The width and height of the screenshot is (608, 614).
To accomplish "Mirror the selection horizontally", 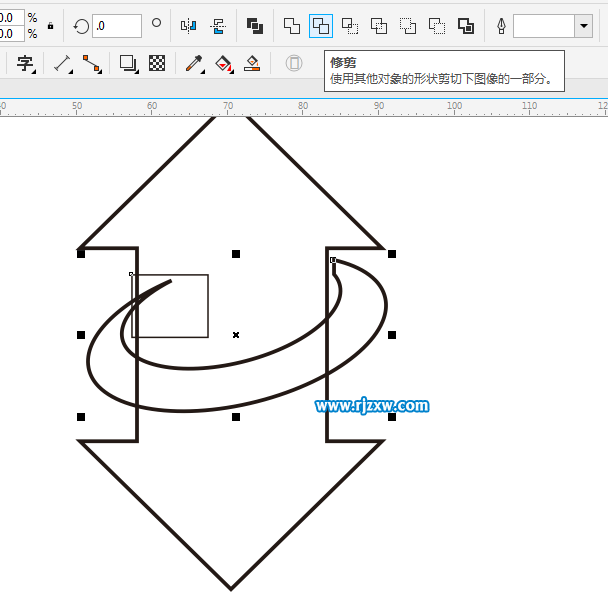I will click(188, 26).
